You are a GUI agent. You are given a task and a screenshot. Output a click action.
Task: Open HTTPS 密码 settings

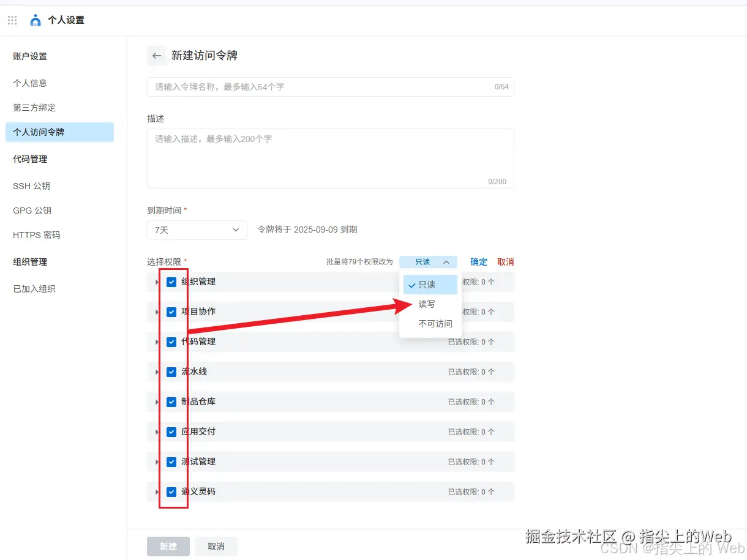(34, 234)
